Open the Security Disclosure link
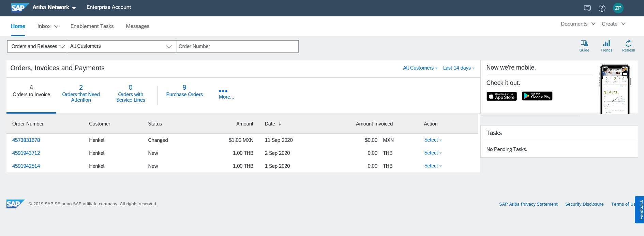Viewport: 644px width, 236px height. point(584,204)
